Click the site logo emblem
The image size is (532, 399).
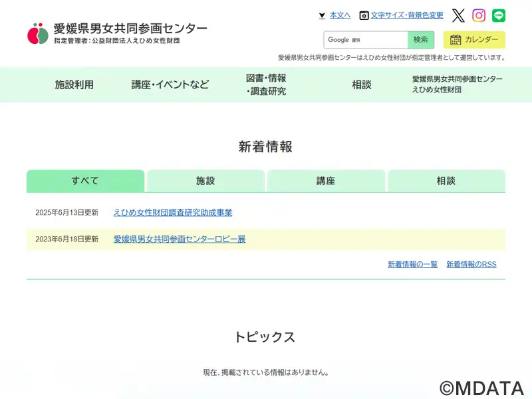click(x=38, y=34)
